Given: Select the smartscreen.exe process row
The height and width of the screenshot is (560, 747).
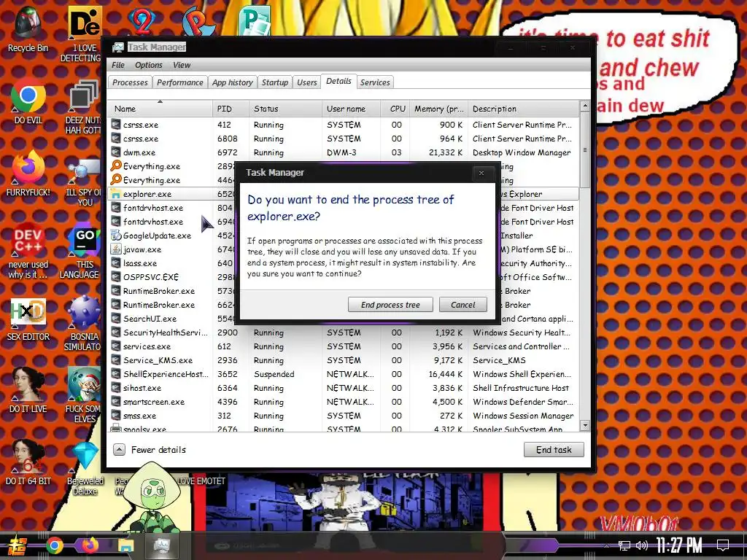Looking at the screenshot, I should (x=343, y=402).
